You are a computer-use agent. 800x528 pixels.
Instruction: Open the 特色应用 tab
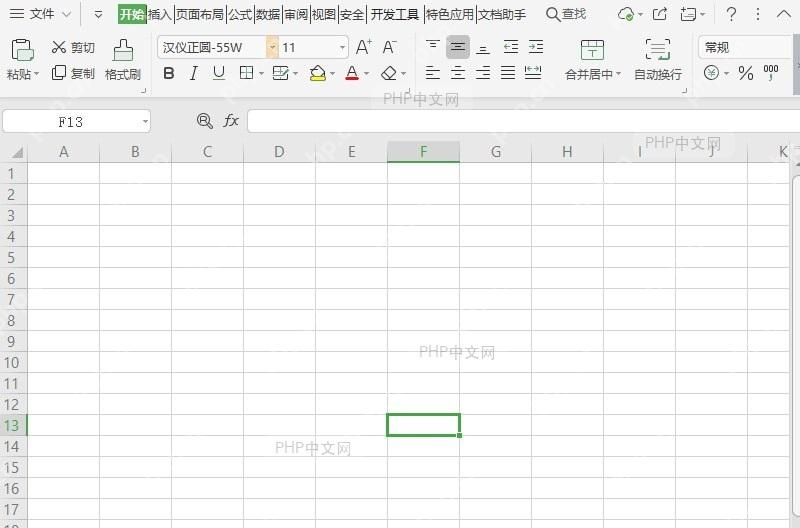(x=450, y=14)
